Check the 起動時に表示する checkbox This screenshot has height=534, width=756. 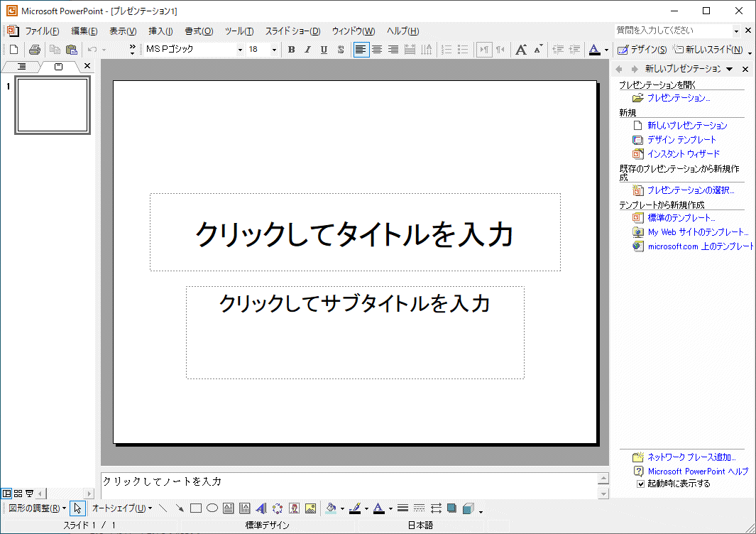(640, 483)
